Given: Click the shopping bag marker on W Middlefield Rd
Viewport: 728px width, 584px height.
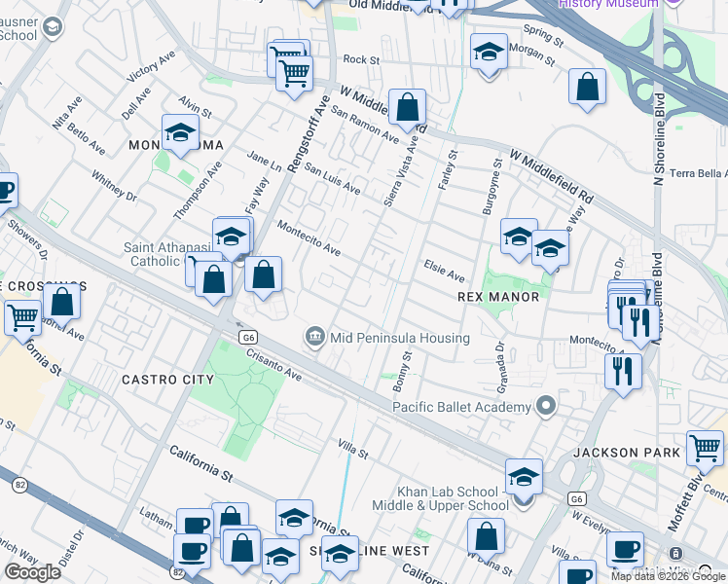Looking at the screenshot, I should coord(407,108).
